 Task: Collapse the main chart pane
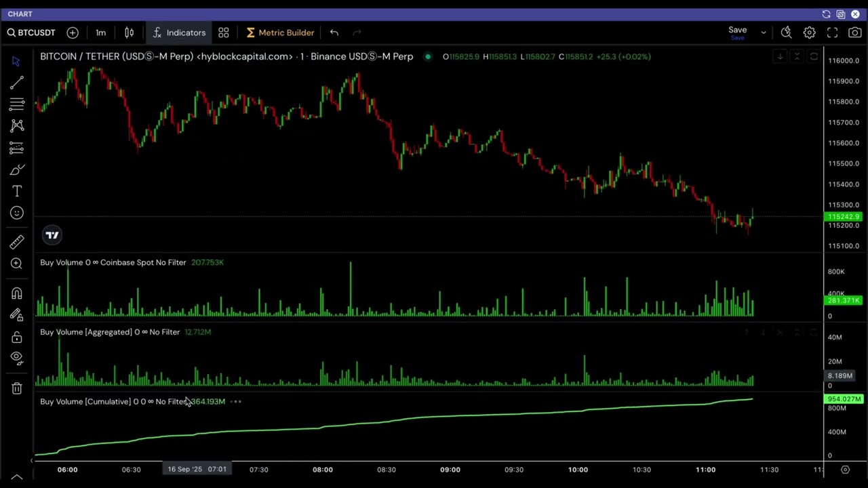coord(797,57)
